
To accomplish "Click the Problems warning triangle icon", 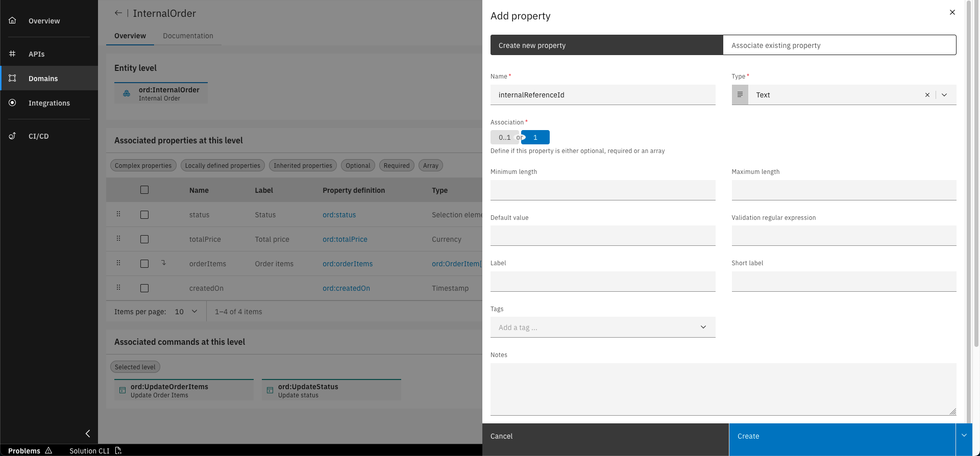I will pos(48,450).
